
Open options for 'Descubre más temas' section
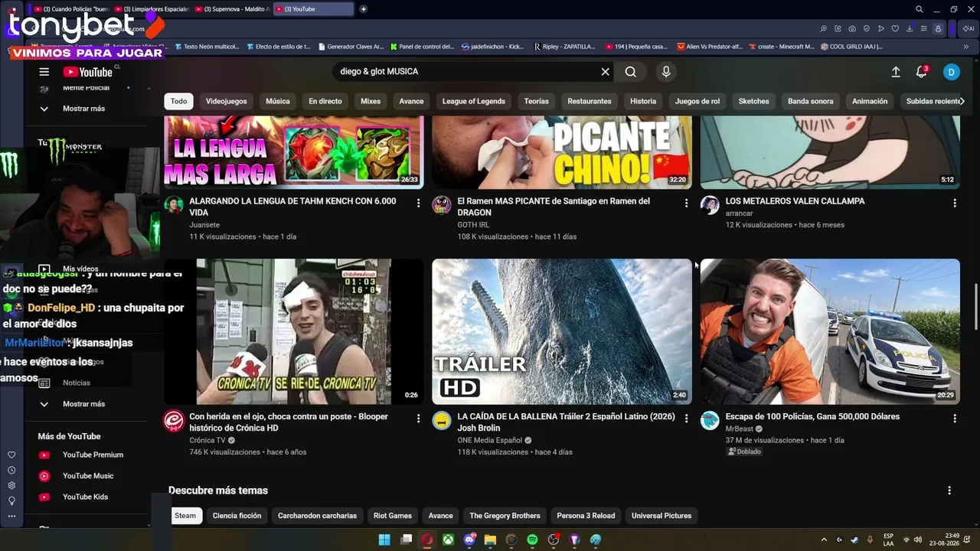949,491
